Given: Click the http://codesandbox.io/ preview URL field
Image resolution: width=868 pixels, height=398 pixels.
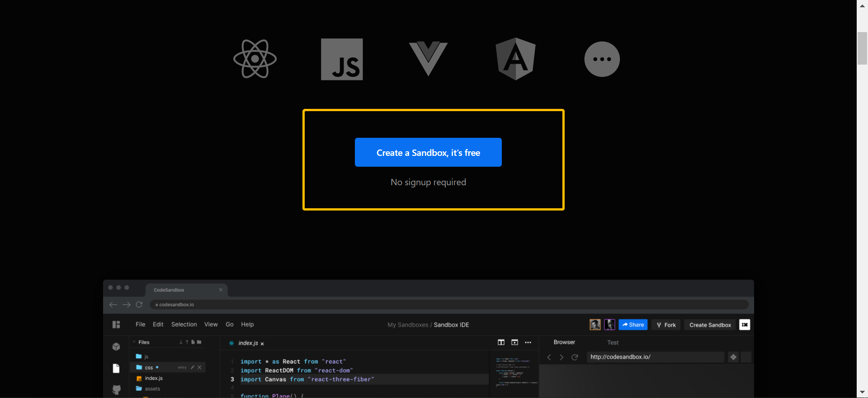Looking at the screenshot, I should click(x=656, y=357).
